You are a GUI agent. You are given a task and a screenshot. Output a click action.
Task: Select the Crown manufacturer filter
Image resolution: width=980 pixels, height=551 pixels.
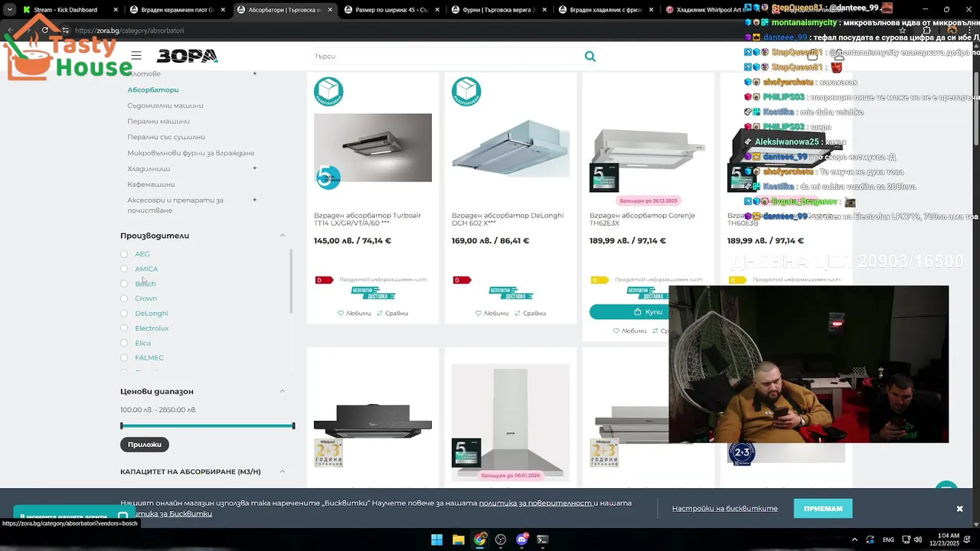point(124,298)
